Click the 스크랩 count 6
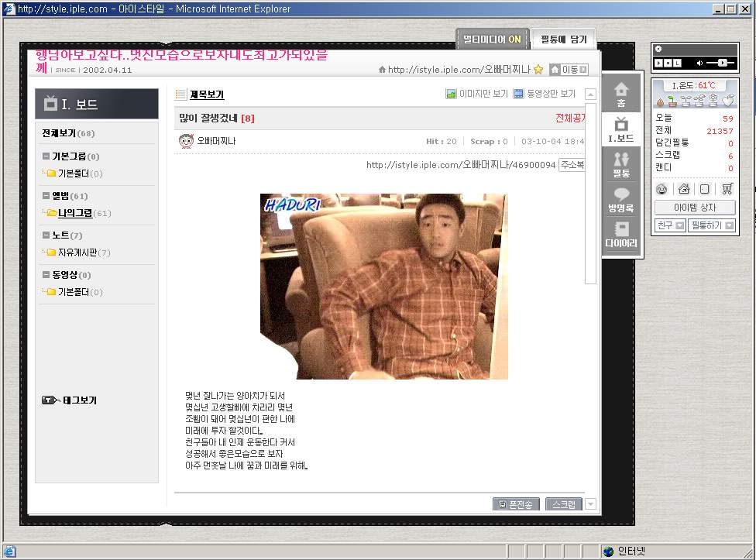Screen dimensions: 756x560 (x=730, y=156)
